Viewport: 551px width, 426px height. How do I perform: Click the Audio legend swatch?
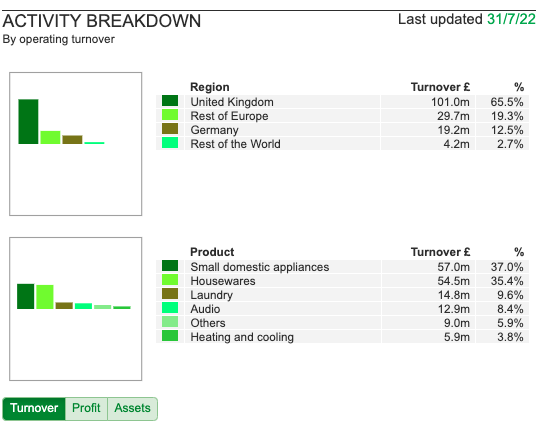(x=170, y=308)
